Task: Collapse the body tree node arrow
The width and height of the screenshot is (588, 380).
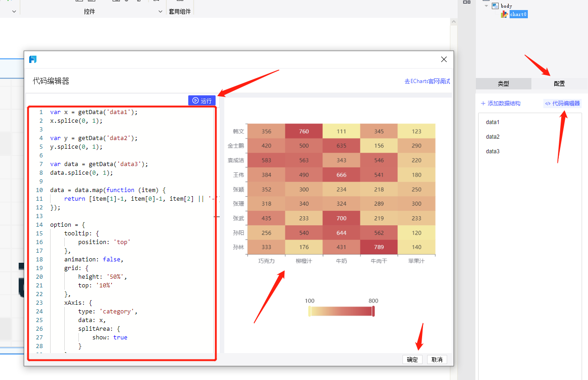Action: click(486, 6)
